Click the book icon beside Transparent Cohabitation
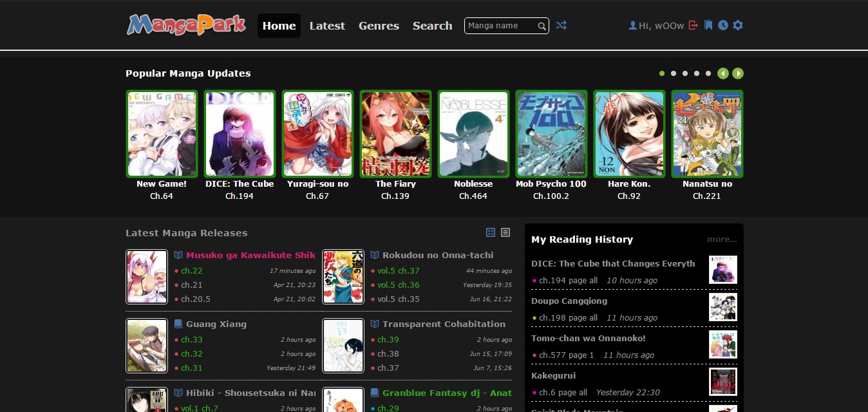The height and width of the screenshot is (412, 868). [375, 324]
